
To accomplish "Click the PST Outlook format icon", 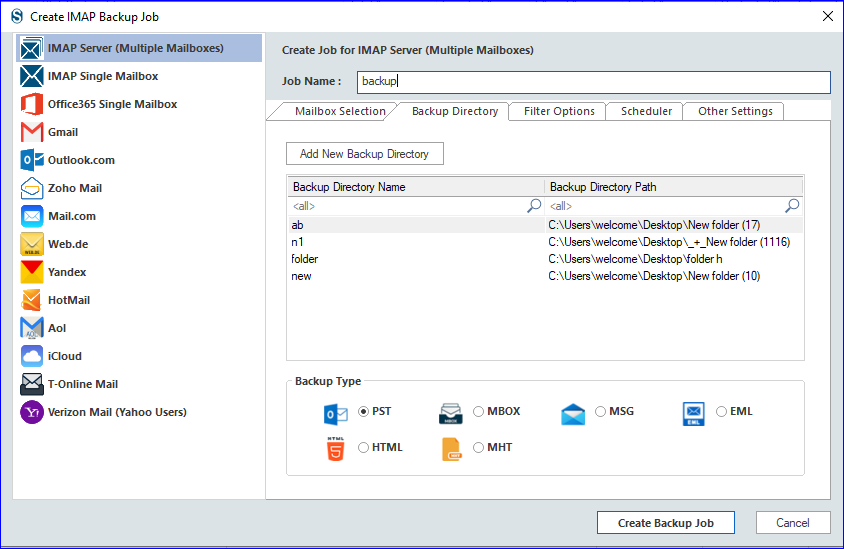I will tap(335, 414).
